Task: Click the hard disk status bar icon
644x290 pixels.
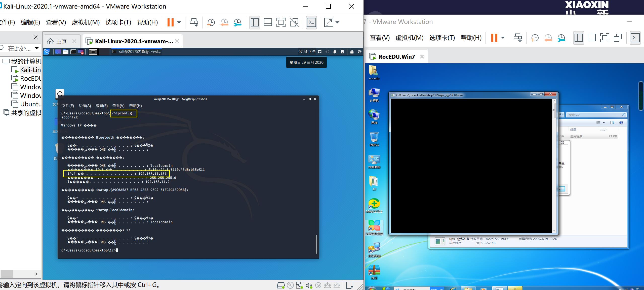Action: coord(281,285)
